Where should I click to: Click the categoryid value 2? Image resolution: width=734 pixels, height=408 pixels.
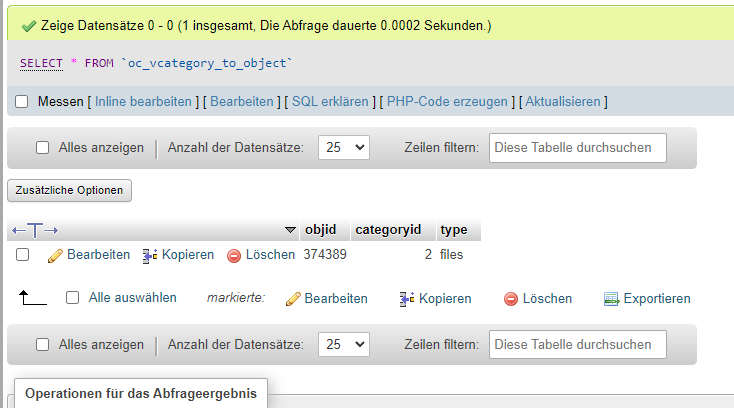(x=428, y=255)
